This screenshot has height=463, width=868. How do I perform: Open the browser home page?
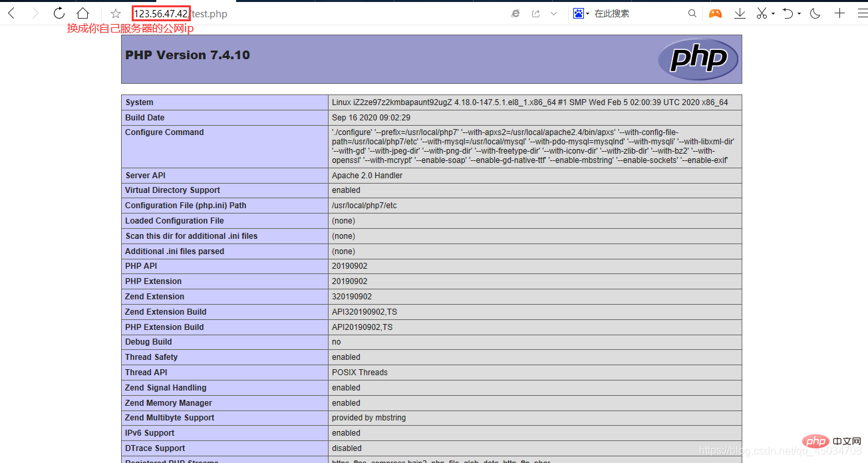pyautogui.click(x=82, y=13)
